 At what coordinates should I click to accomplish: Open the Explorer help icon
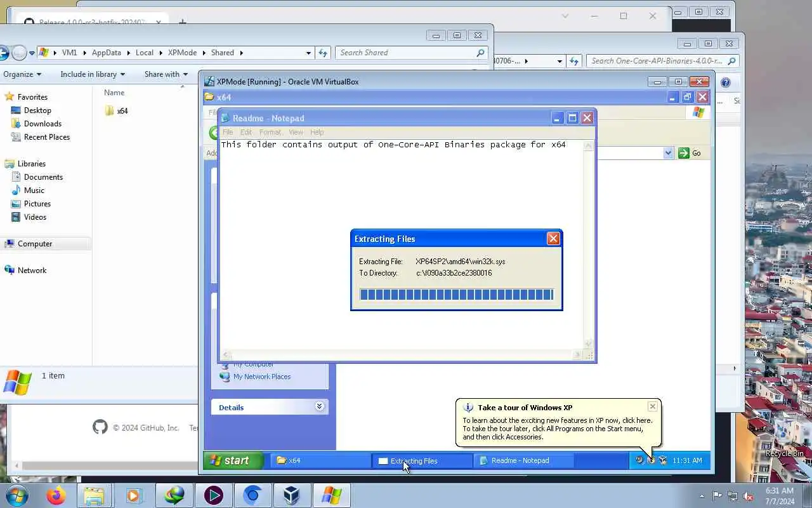(x=726, y=83)
